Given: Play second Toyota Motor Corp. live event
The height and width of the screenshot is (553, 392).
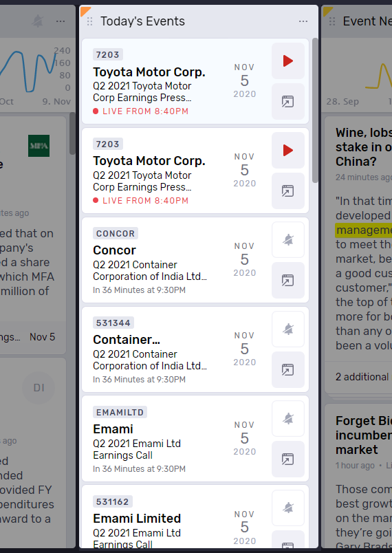Looking at the screenshot, I should click(x=288, y=151).
